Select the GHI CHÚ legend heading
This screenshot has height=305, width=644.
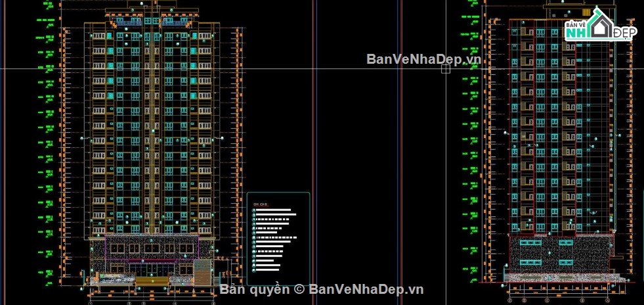261,204
